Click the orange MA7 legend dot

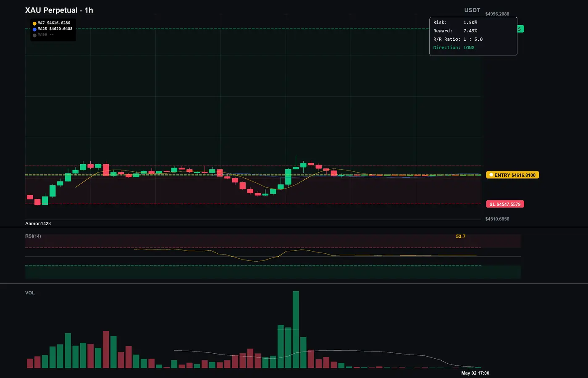point(34,24)
